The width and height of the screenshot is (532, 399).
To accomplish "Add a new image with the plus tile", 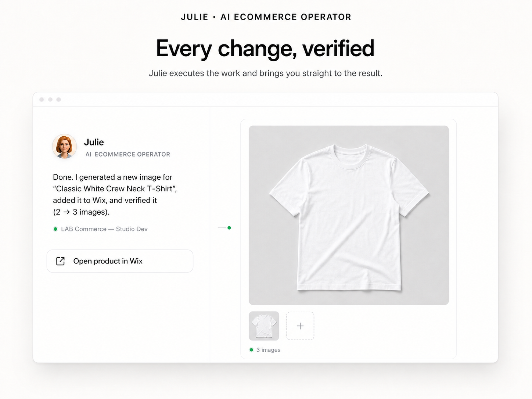I will tap(300, 326).
